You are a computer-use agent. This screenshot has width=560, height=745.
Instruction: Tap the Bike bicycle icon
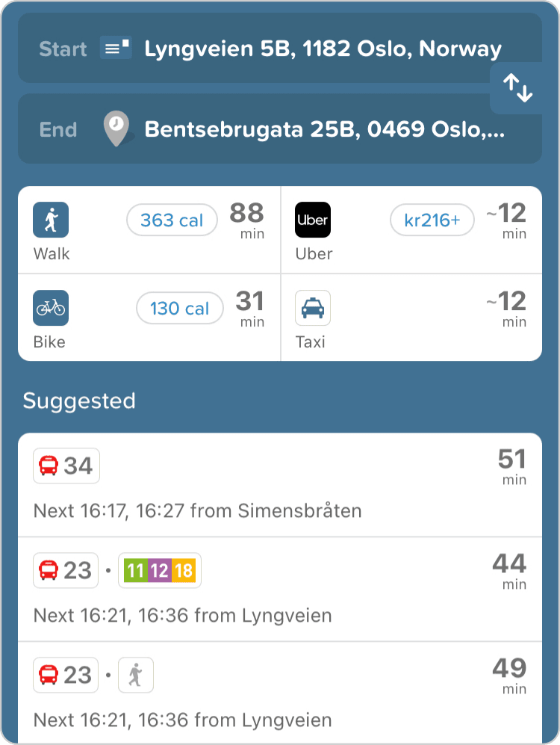tap(51, 308)
